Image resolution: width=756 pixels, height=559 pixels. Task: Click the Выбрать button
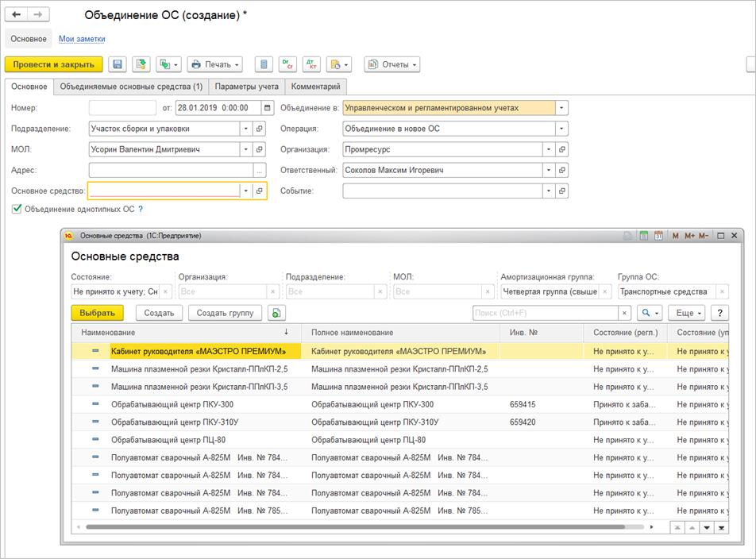click(98, 313)
